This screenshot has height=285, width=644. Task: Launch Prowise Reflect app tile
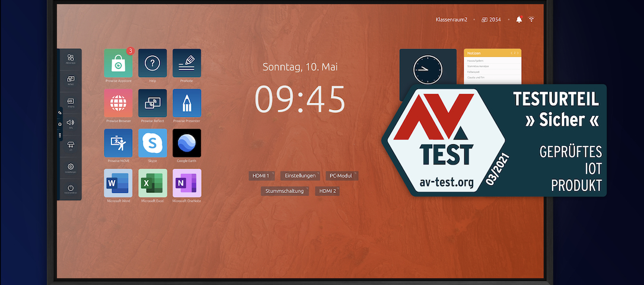152,103
